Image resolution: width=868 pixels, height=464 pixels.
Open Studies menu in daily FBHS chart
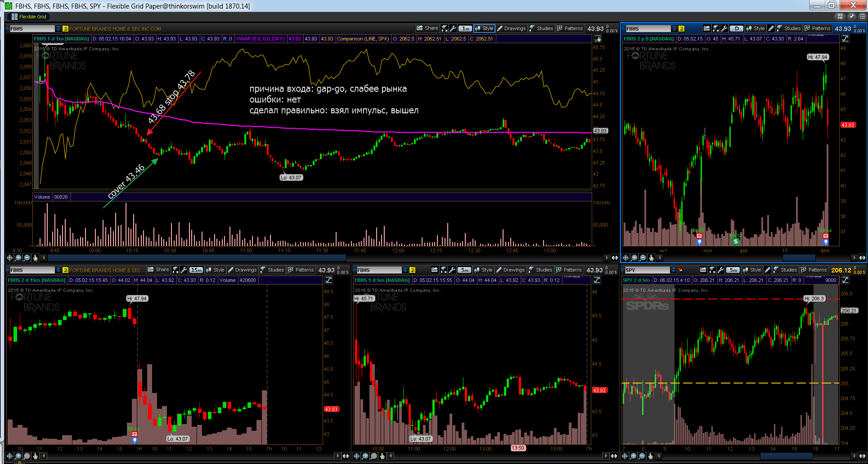788,28
